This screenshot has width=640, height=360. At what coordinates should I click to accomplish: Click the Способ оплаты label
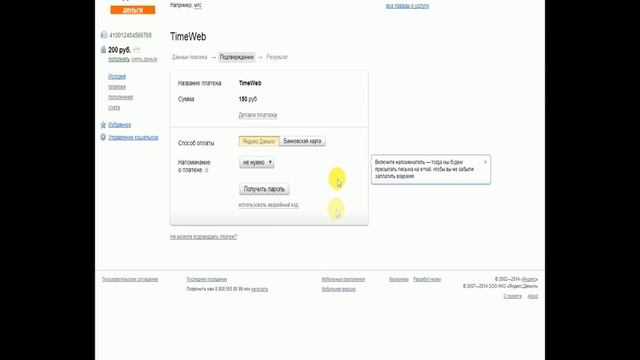pyautogui.click(x=196, y=143)
